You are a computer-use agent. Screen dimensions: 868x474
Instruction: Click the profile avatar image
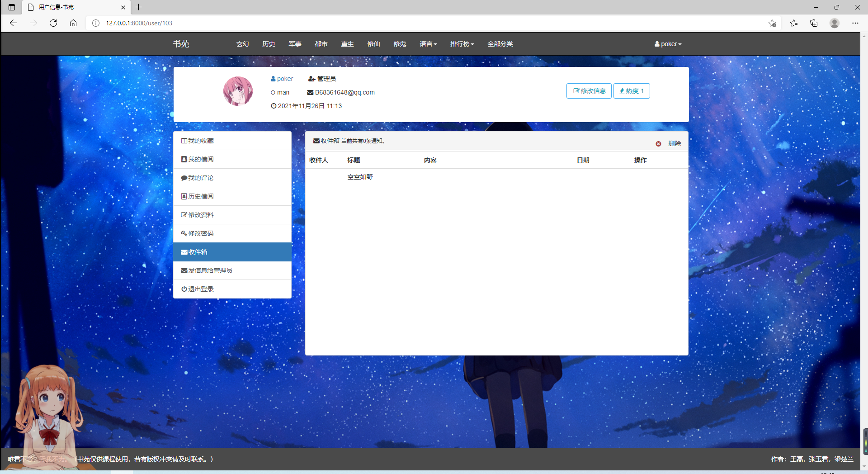[x=238, y=91]
